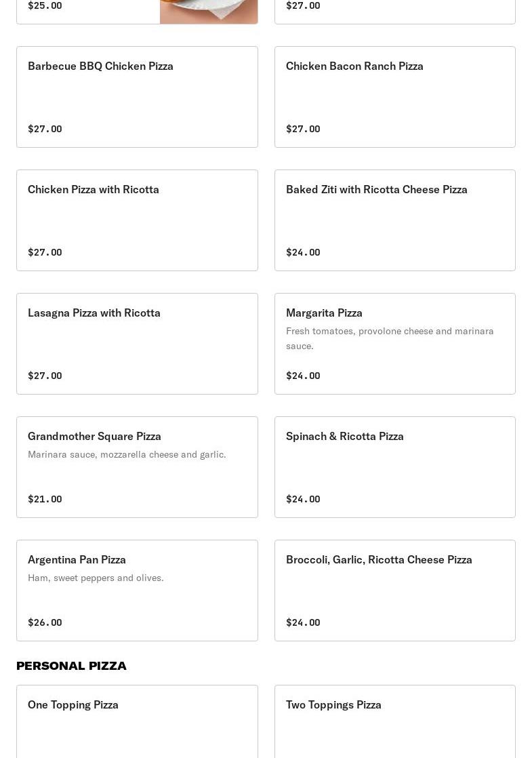Open Spinach & Ricotta Pizza
532x758 pixels.
(394, 467)
